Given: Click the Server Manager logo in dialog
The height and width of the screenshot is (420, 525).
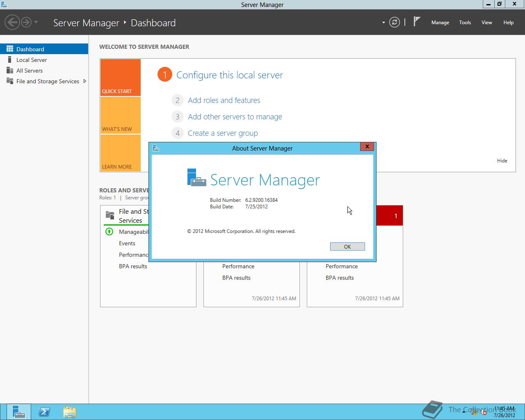Looking at the screenshot, I should pos(196,178).
